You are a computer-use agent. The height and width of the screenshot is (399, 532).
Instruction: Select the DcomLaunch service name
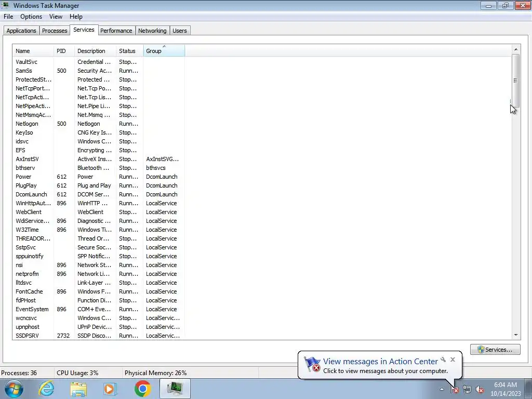coord(31,194)
